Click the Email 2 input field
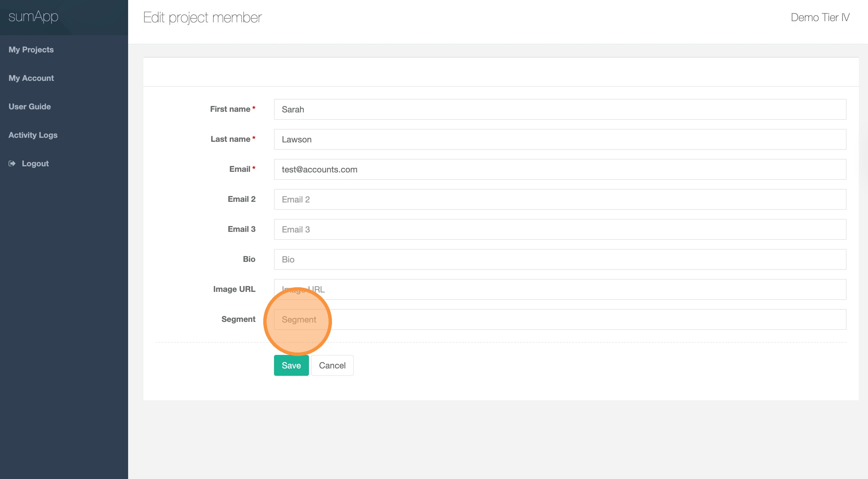The image size is (868, 479). coord(560,199)
